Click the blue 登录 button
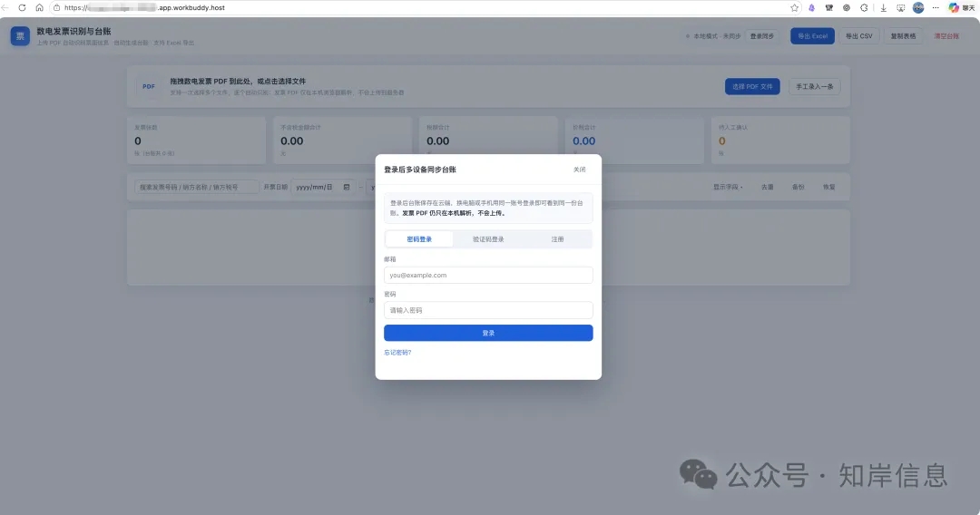 (x=488, y=333)
